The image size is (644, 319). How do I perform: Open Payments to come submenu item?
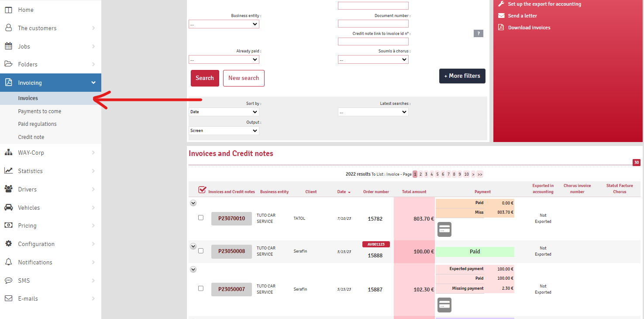pos(40,111)
